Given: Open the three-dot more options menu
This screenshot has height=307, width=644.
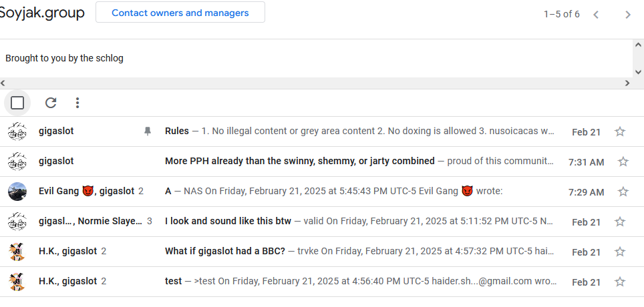Looking at the screenshot, I should [x=77, y=103].
